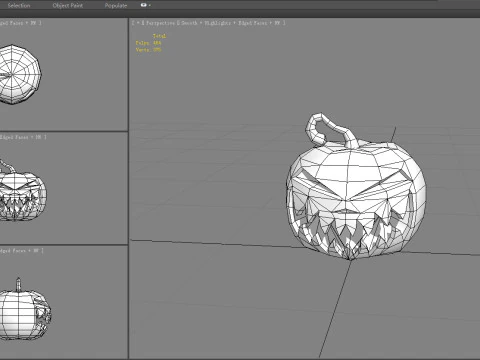Click the yellow Polys statistic text
Viewport: 480px width, 360px height.
tap(148, 43)
